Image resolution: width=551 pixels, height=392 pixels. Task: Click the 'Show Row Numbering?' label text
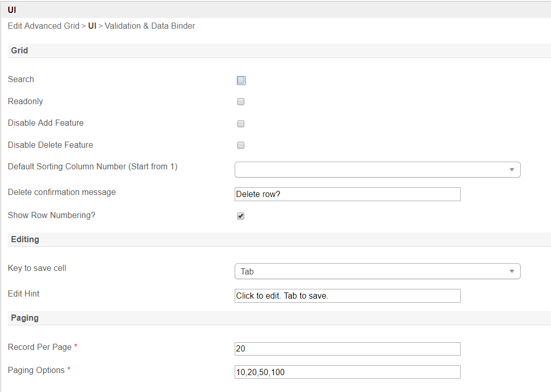(51, 215)
